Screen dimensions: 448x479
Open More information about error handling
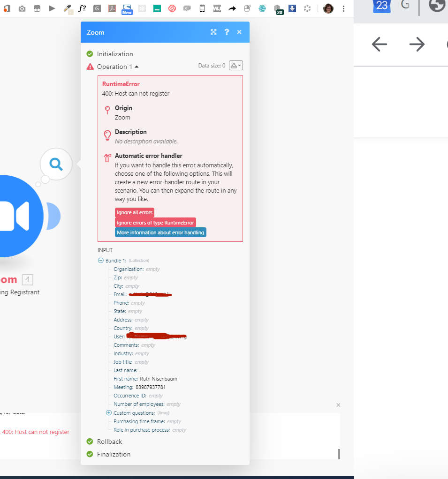coord(160,232)
